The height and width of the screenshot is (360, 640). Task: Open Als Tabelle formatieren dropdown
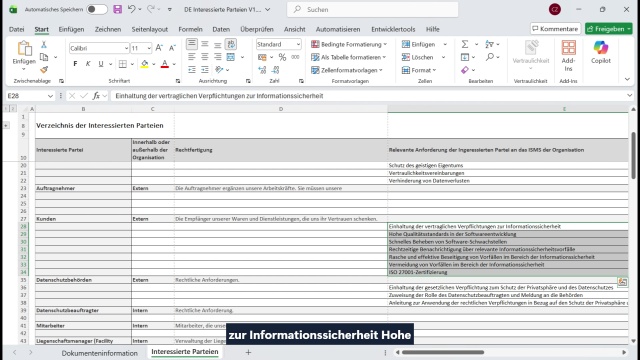click(x=349, y=57)
